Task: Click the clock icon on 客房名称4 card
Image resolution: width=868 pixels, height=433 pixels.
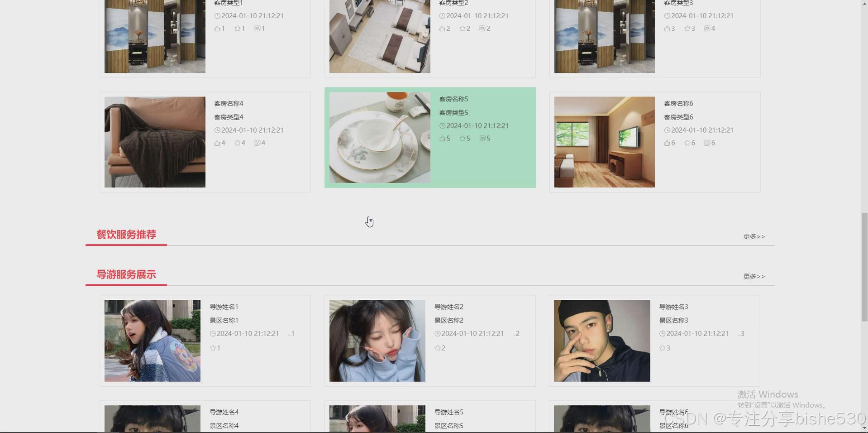Action: pyautogui.click(x=217, y=130)
